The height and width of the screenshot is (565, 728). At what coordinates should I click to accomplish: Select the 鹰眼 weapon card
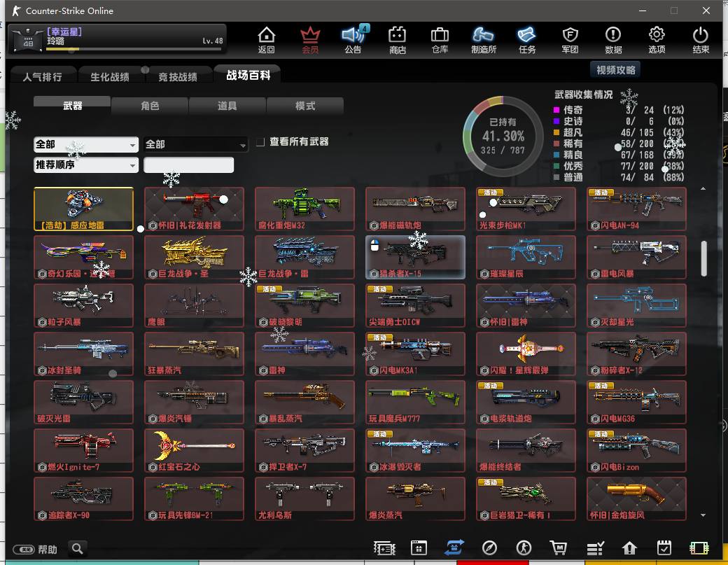coord(194,305)
